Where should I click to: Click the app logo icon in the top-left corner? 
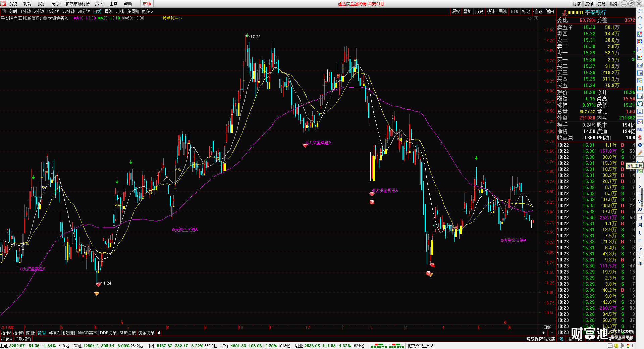click(x=3, y=3)
